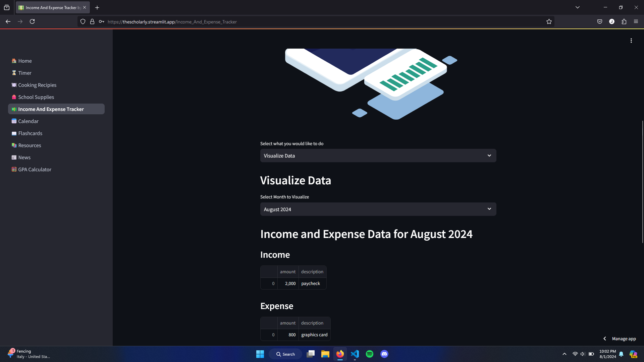Open Visual Studio Code from the taskbar
Screen dimensions: 644x362
coord(355,354)
